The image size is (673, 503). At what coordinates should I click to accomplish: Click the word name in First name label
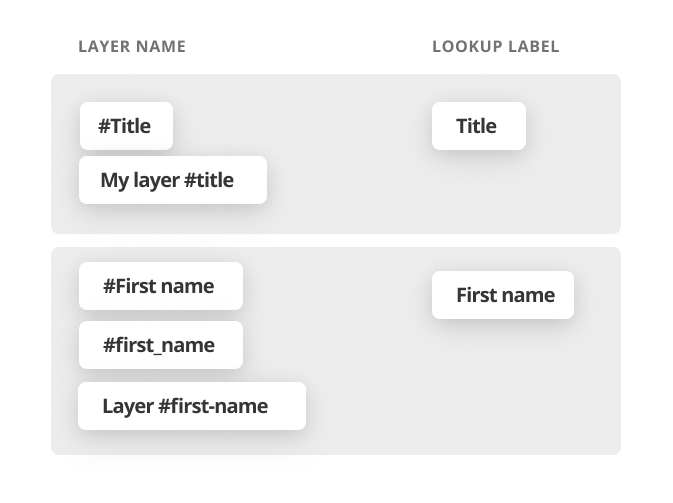click(530, 295)
